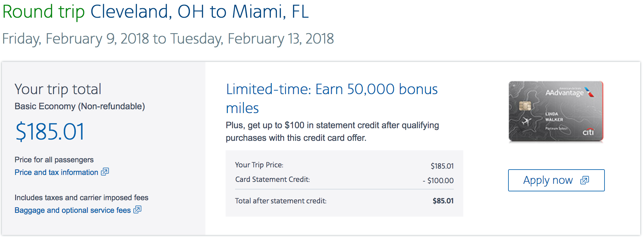Click the Your trip total heading
The width and height of the screenshot is (644, 240).
(58, 89)
